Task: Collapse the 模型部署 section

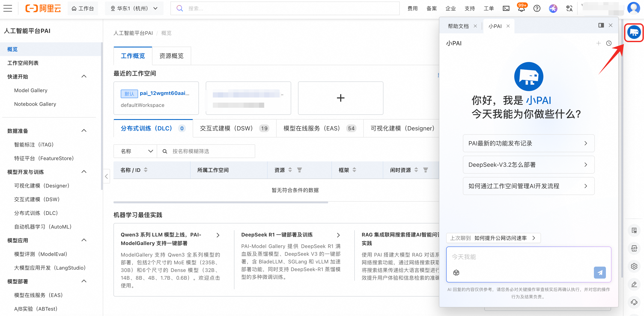Action: tap(84, 281)
